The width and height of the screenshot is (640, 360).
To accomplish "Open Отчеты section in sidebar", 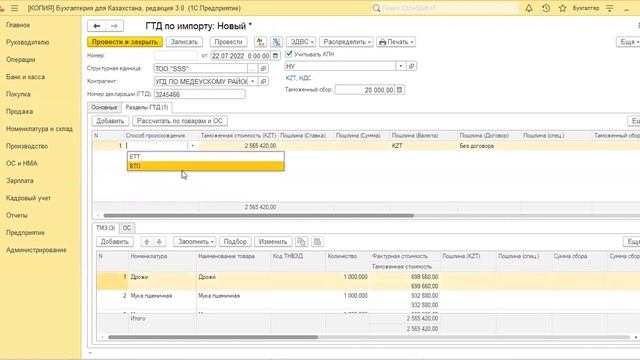I will pyautogui.click(x=17, y=215).
